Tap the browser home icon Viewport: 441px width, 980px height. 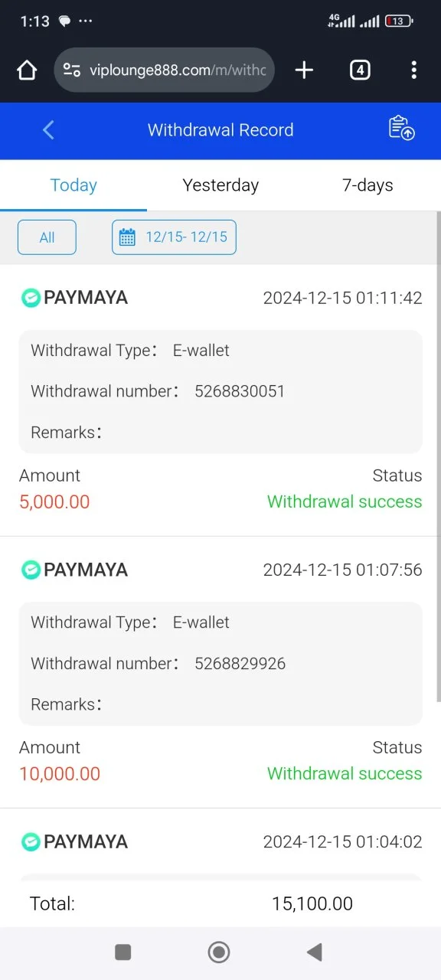[x=27, y=70]
